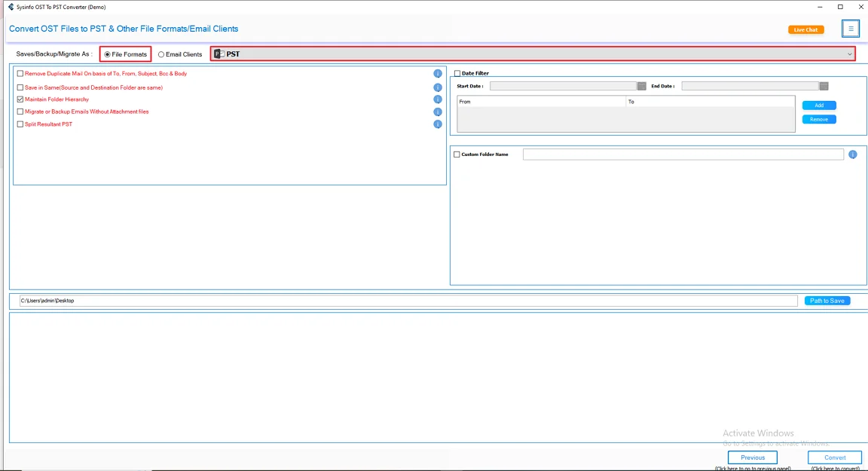Click info icon beside Remove Duplicate Mail option
Screen dimensions: 868x471
tap(438, 74)
